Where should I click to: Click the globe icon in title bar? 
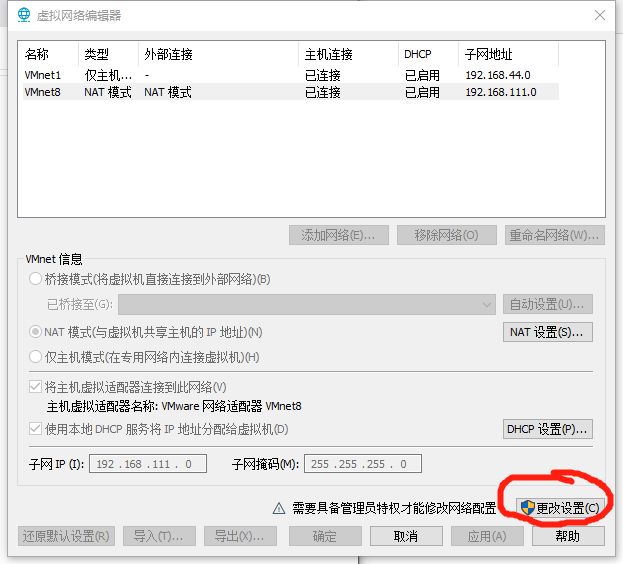[x=24, y=15]
